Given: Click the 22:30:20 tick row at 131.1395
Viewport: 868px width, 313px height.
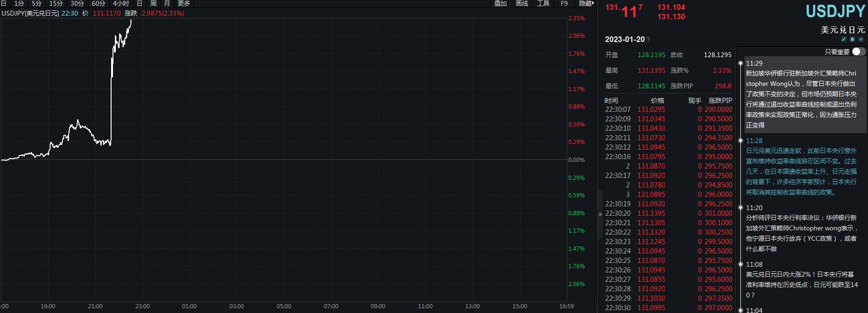Looking at the screenshot, I should (668, 213).
